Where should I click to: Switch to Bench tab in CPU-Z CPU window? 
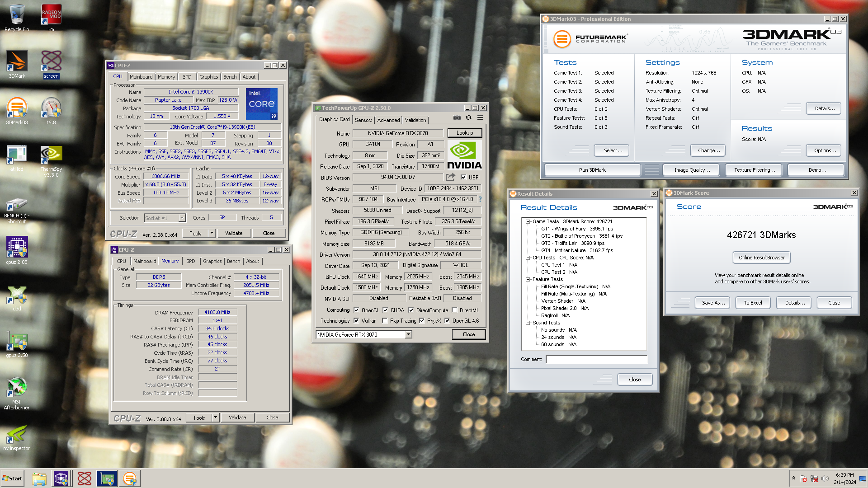(x=230, y=77)
